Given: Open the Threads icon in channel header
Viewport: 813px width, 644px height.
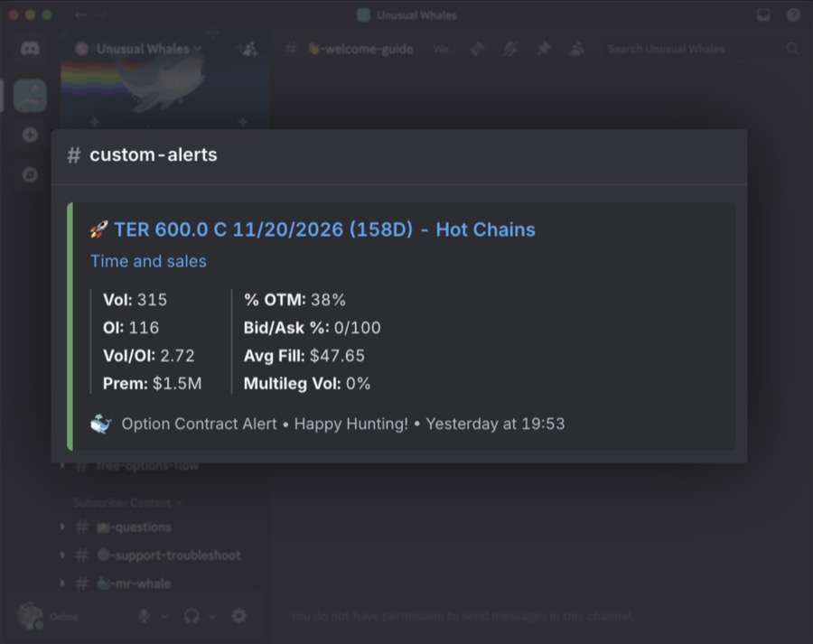Looking at the screenshot, I should pyautogui.click(x=477, y=50).
